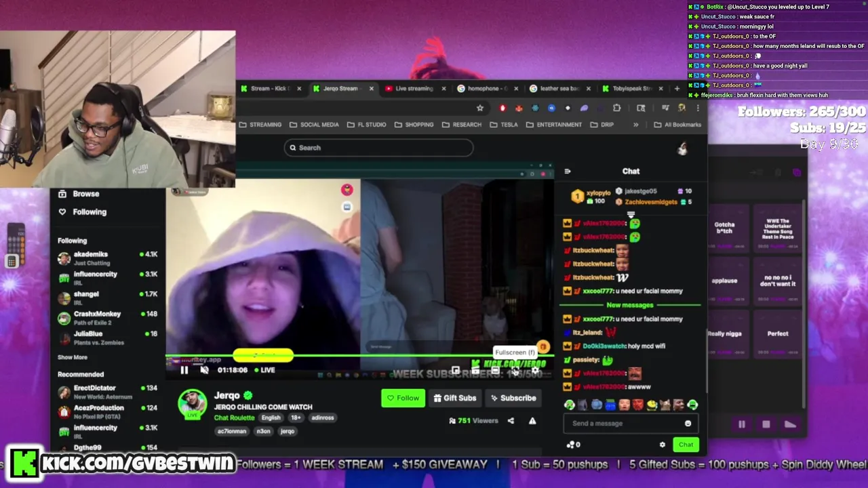Send message with green Chat button
Viewport: 868px width, 488px height.
(x=686, y=445)
